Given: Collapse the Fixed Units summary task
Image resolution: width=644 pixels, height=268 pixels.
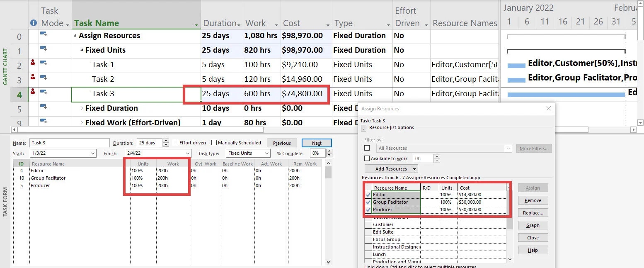Looking at the screenshot, I should [x=82, y=50].
